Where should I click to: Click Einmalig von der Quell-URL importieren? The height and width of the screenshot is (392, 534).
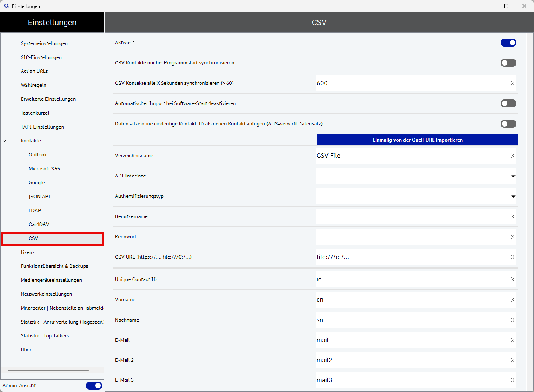click(417, 140)
